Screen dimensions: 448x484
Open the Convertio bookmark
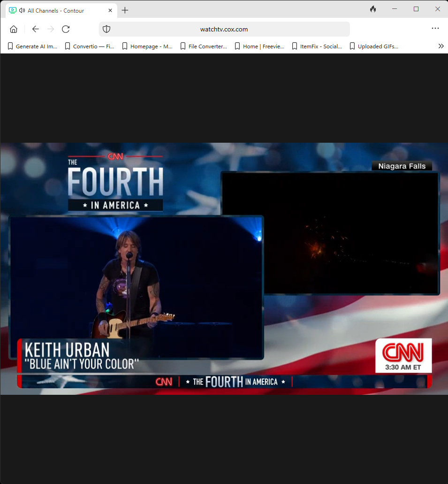(x=90, y=46)
